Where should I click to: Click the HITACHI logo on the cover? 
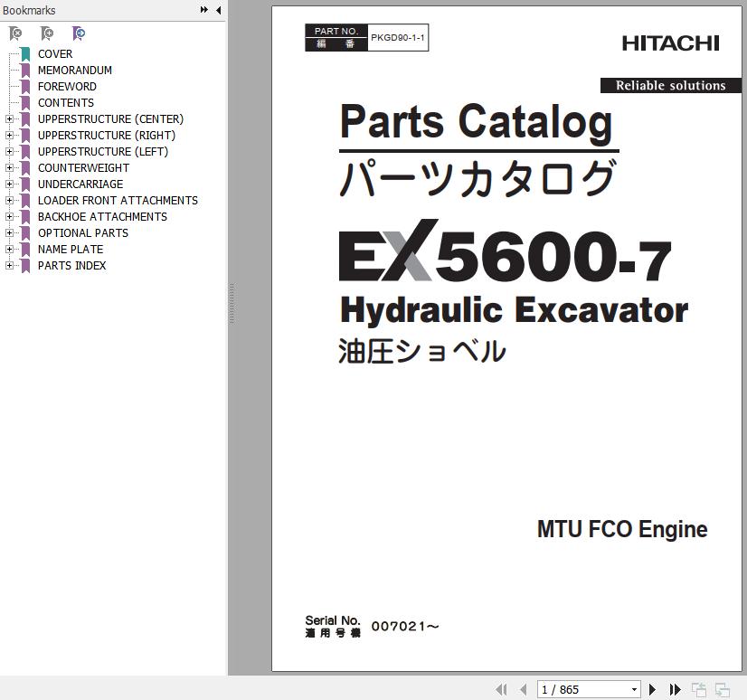pos(671,43)
